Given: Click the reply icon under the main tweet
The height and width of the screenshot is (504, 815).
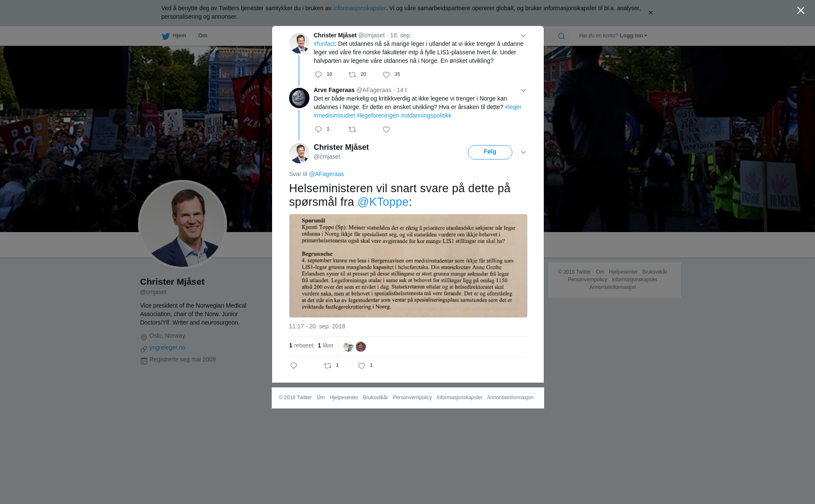Looking at the screenshot, I should click(294, 366).
